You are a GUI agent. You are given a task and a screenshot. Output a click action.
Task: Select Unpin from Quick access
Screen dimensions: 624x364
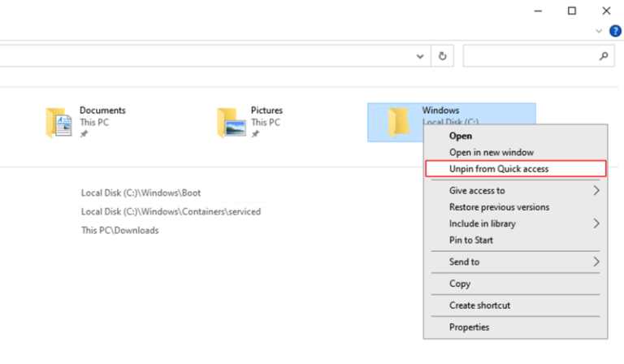point(499,169)
